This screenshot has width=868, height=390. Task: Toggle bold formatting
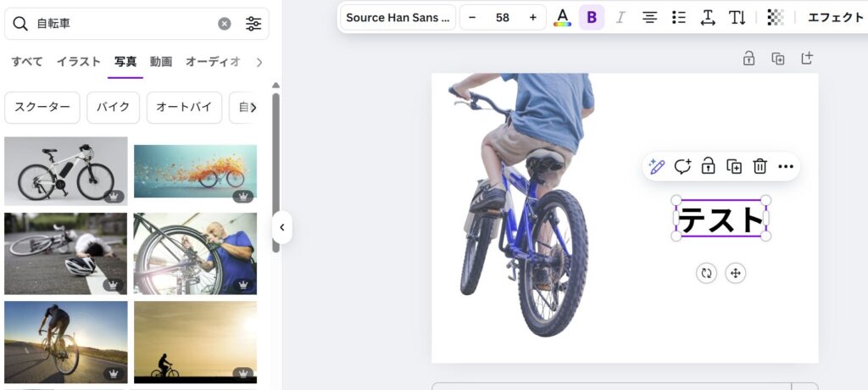click(x=592, y=17)
